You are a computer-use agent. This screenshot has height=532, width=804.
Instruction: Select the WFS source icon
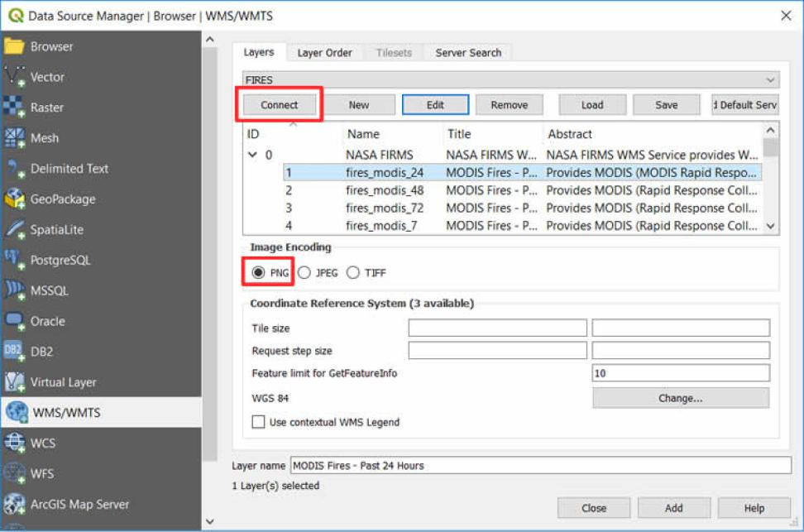(14, 473)
